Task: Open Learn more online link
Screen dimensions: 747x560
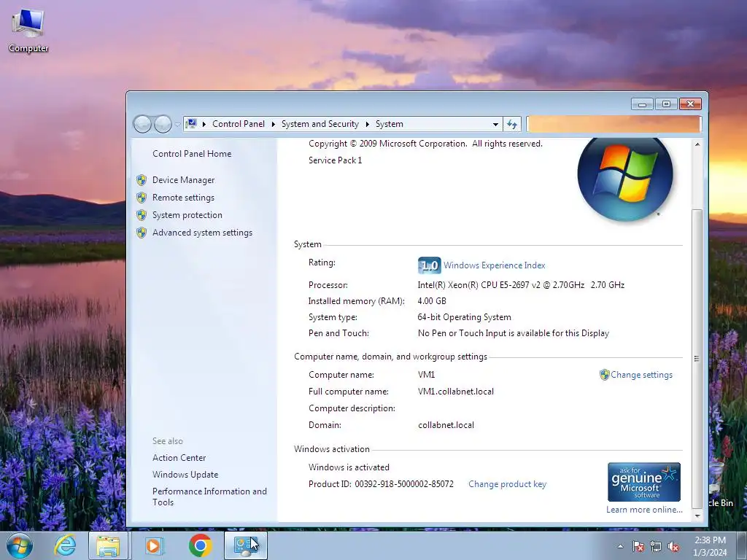Action: pyautogui.click(x=644, y=510)
